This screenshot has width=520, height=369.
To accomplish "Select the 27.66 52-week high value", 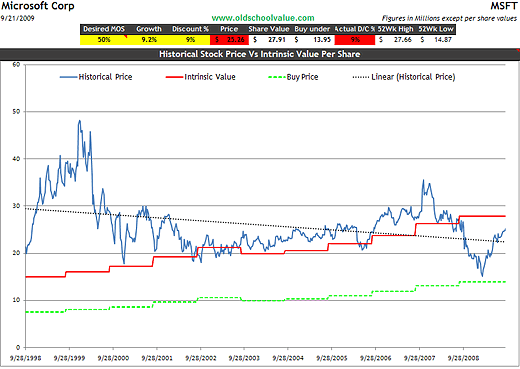I will click(396, 40).
